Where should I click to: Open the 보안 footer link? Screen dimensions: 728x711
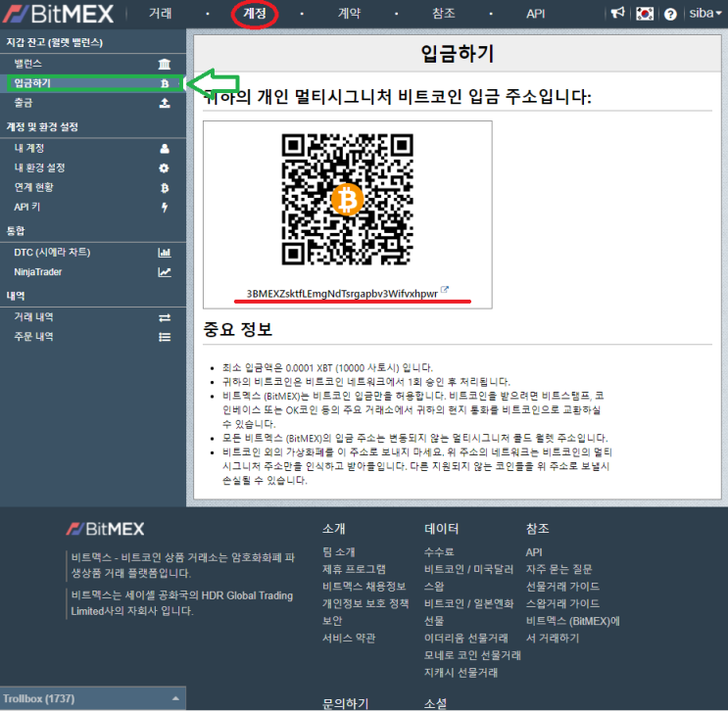(x=332, y=621)
